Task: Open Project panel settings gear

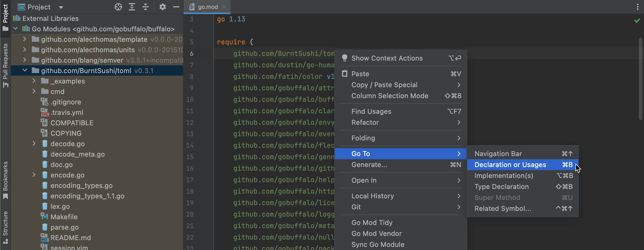Action: click(163, 7)
